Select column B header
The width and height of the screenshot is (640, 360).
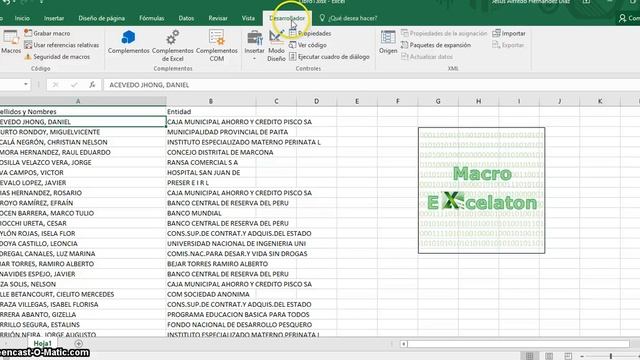211,101
